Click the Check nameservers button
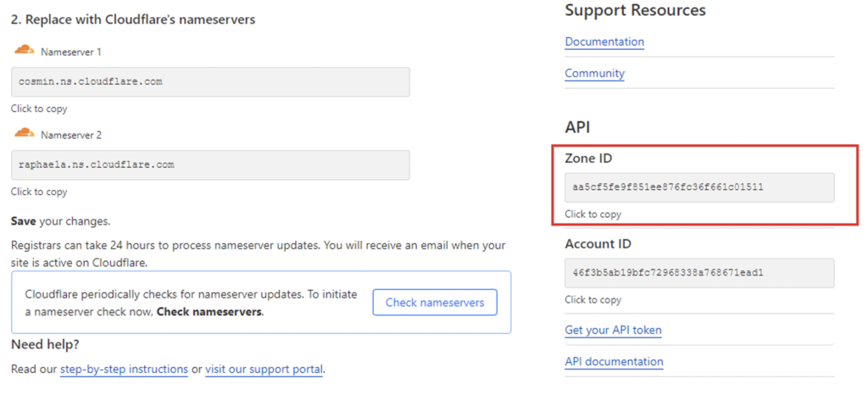Image resolution: width=868 pixels, height=395 pixels. pos(435,303)
